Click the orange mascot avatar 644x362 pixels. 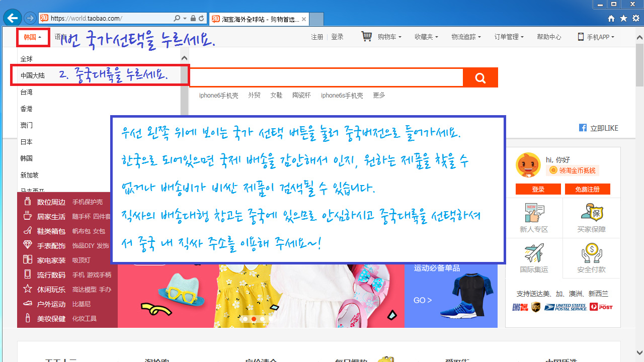pyautogui.click(x=528, y=165)
